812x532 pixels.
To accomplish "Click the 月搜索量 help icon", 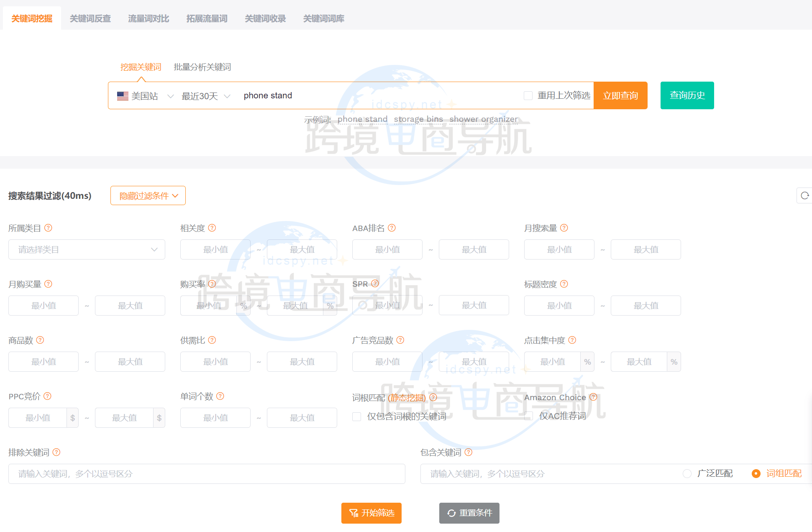I will pos(564,228).
